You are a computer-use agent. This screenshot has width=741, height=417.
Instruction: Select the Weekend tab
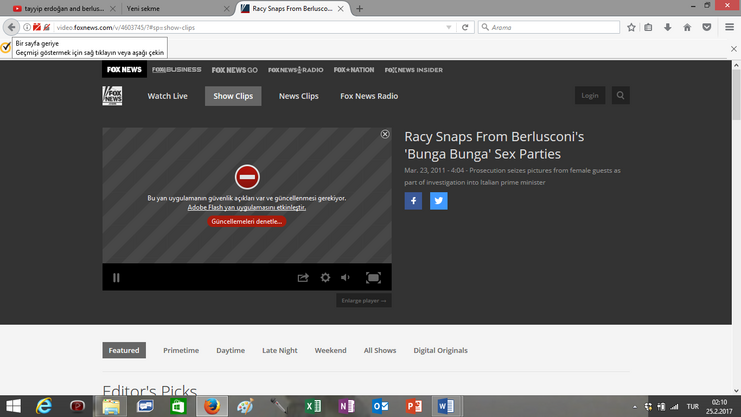click(330, 350)
